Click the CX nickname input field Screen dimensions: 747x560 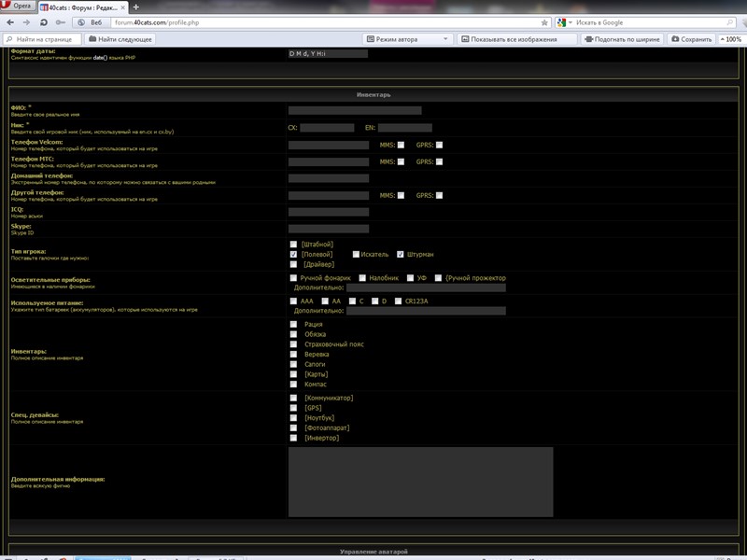pos(327,128)
